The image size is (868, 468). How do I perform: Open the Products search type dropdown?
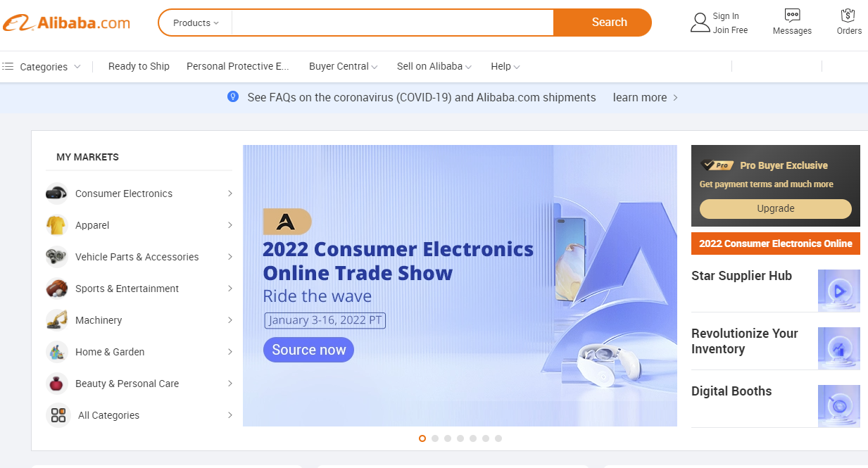196,23
